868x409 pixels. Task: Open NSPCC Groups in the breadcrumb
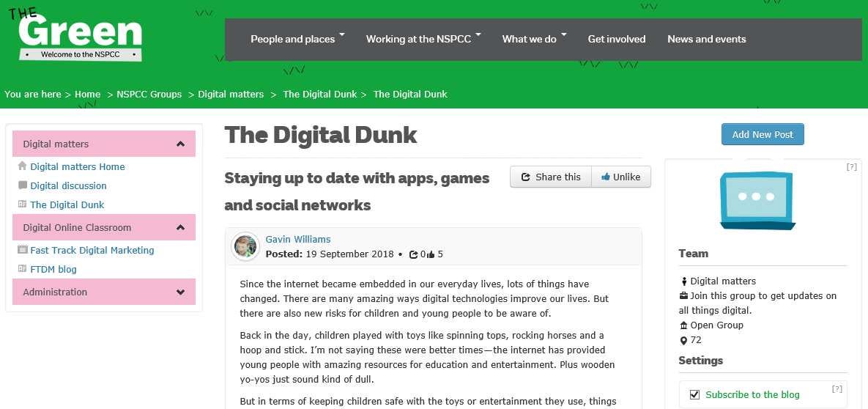tap(149, 95)
